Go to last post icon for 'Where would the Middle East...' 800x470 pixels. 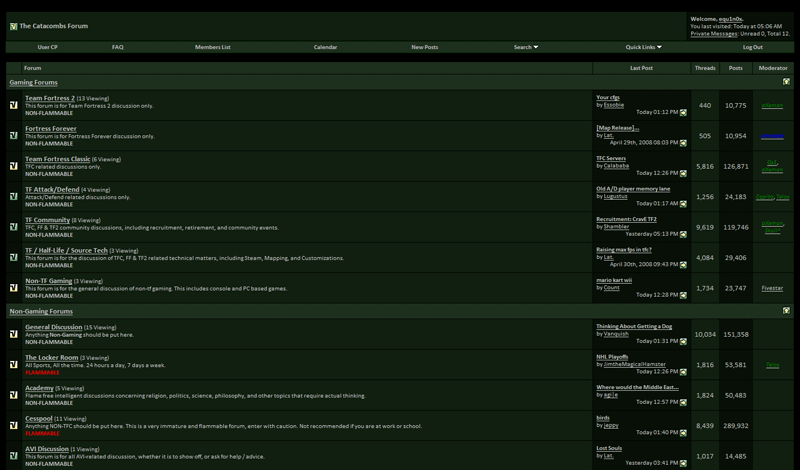pos(683,402)
